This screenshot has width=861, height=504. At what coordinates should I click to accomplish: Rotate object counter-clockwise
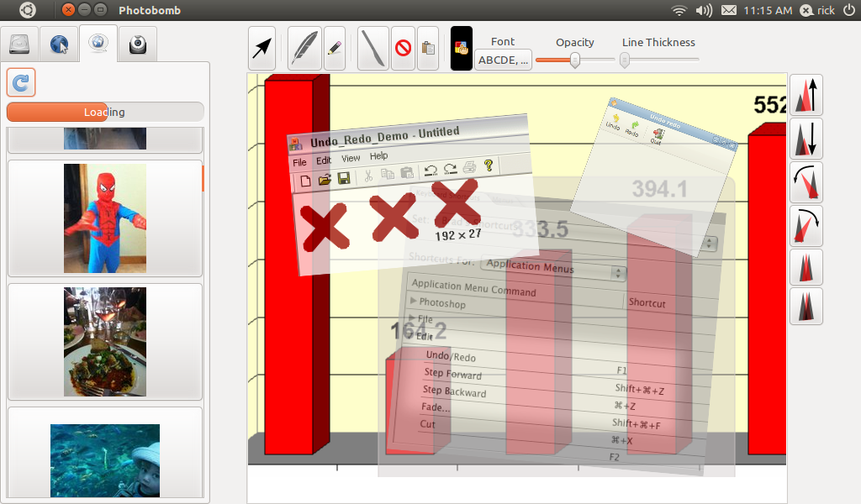[x=806, y=182]
